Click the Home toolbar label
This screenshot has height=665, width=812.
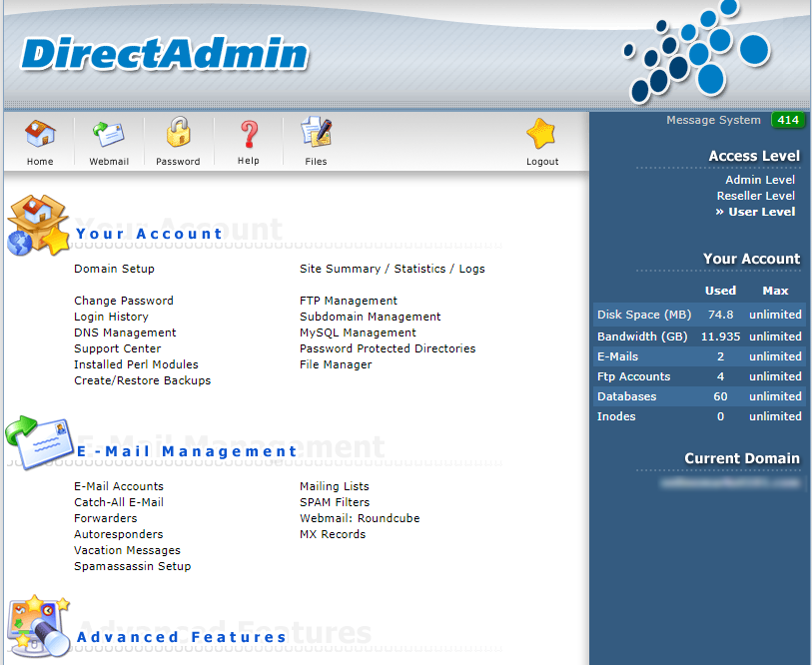coord(40,162)
